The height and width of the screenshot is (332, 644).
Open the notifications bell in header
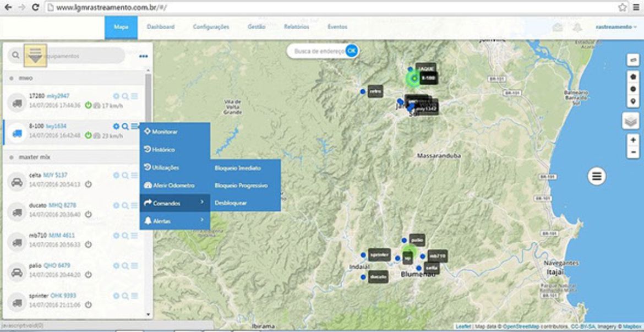coord(577,27)
